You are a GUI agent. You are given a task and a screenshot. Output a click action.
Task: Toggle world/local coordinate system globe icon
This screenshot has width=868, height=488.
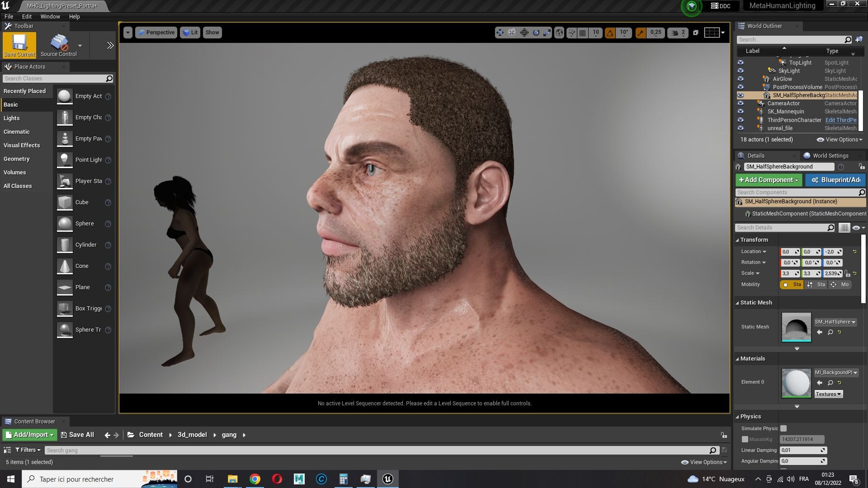pyautogui.click(x=559, y=33)
